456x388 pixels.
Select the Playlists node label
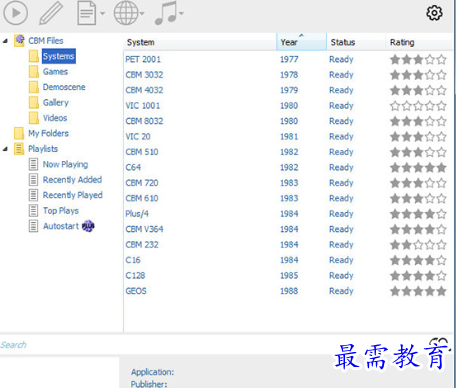click(x=43, y=149)
